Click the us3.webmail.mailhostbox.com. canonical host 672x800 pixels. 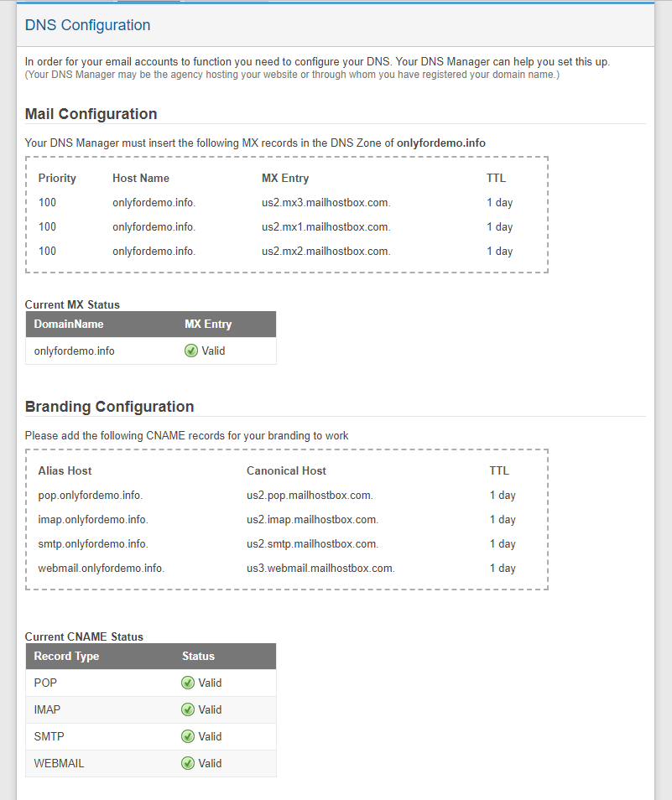(320, 569)
